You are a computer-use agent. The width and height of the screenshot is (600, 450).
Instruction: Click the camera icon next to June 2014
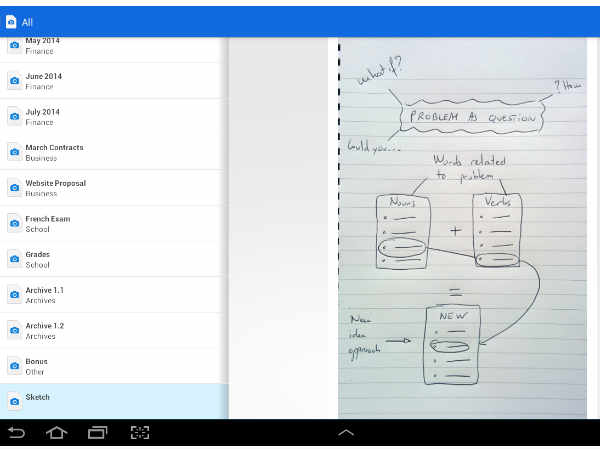14,81
